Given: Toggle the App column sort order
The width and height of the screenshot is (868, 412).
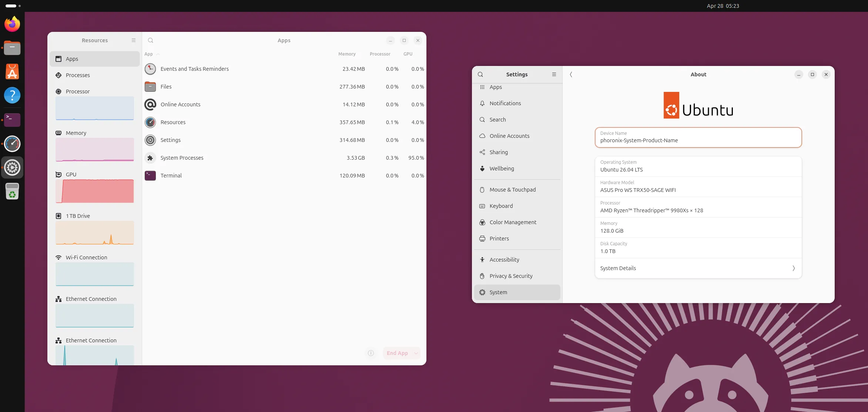Looking at the screenshot, I should pyautogui.click(x=151, y=54).
